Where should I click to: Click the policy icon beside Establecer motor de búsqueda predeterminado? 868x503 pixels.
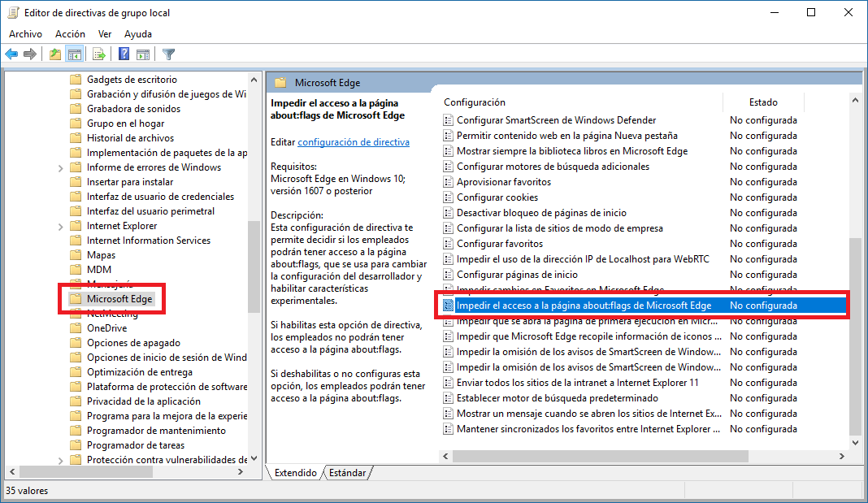(449, 398)
